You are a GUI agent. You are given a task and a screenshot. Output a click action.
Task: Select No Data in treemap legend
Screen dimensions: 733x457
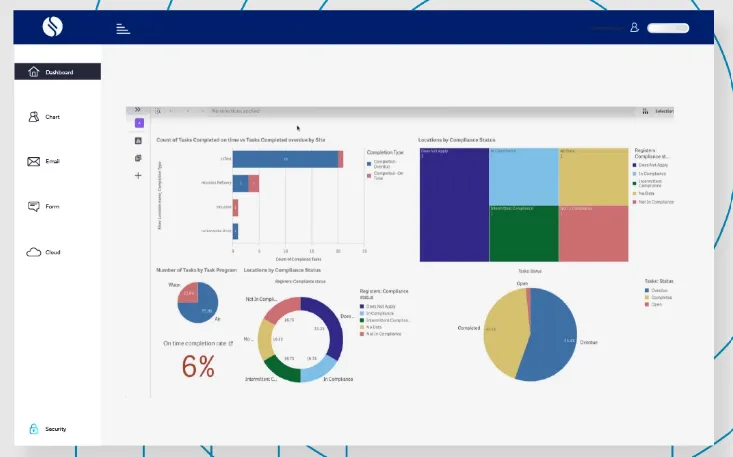click(x=644, y=193)
